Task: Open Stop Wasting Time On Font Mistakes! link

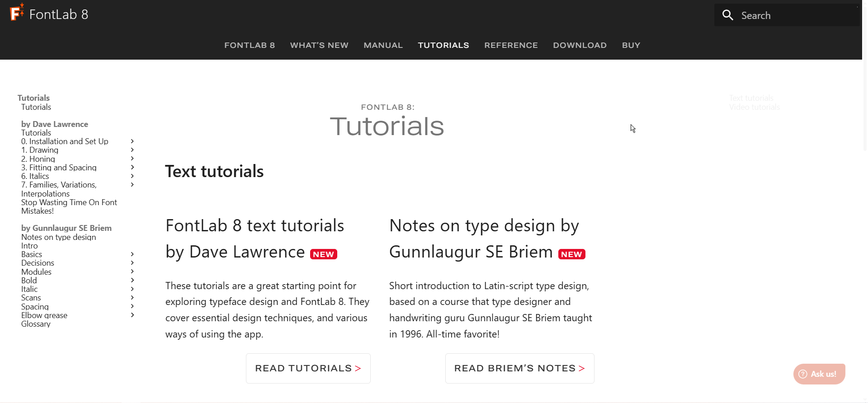Action: coord(69,207)
